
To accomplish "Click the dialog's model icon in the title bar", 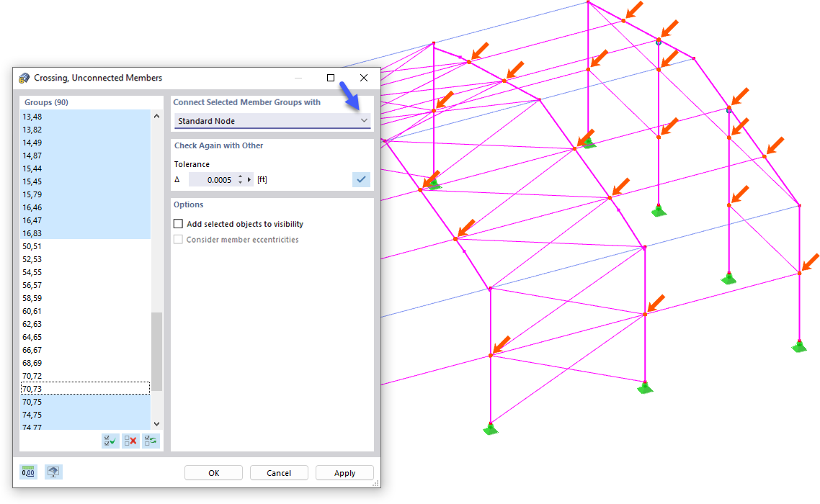I will [26, 77].
